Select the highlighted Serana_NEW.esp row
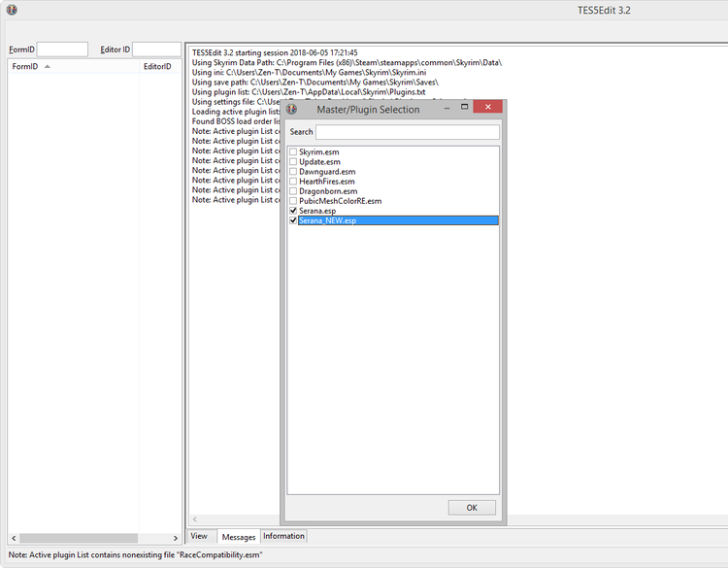This screenshot has height=568, width=728. [x=398, y=220]
